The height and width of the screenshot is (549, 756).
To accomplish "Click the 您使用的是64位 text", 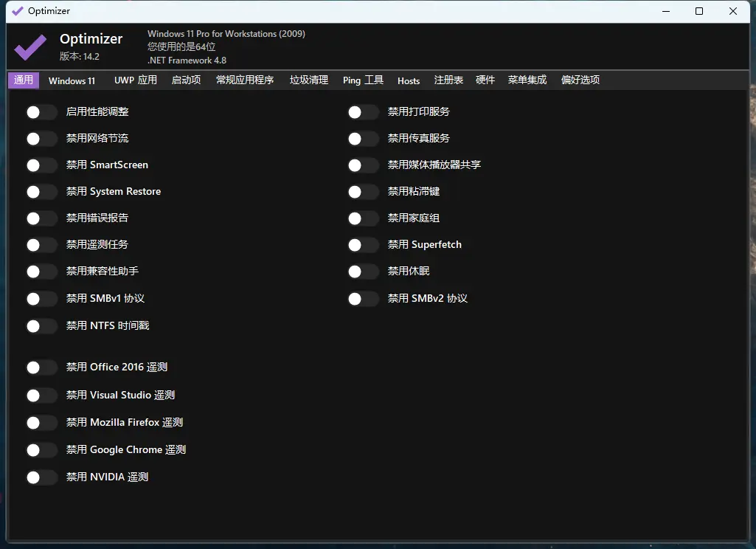I will (181, 46).
